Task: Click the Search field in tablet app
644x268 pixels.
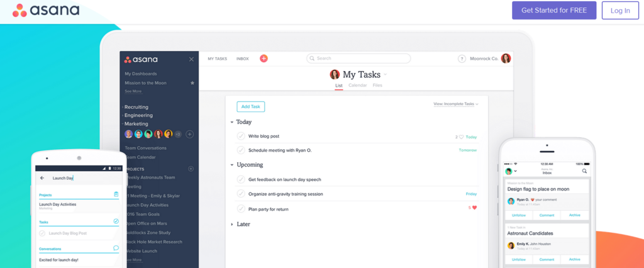Action: click(358, 59)
